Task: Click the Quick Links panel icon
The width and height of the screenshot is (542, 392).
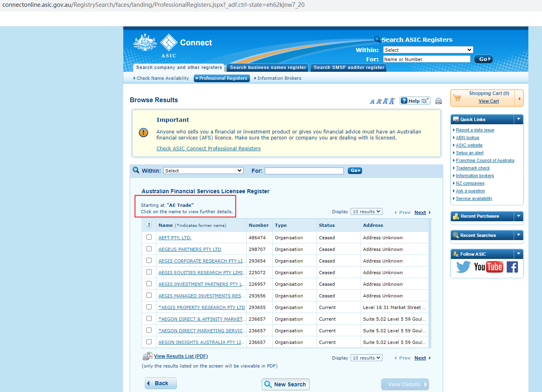Action: 456,119
